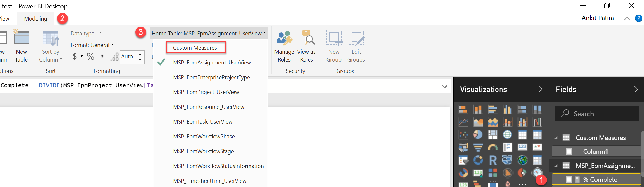Image resolution: width=644 pixels, height=187 pixels.
Task: Select the Shape map visual
Action: click(x=507, y=160)
